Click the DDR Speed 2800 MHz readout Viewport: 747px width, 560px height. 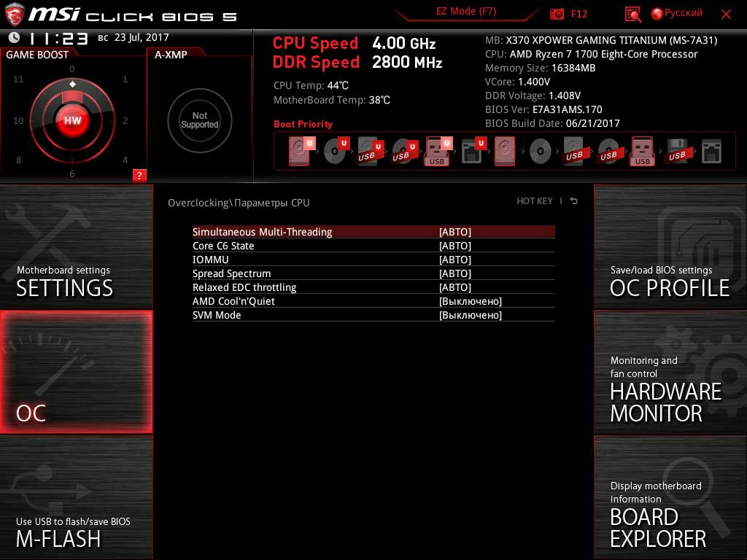357,63
